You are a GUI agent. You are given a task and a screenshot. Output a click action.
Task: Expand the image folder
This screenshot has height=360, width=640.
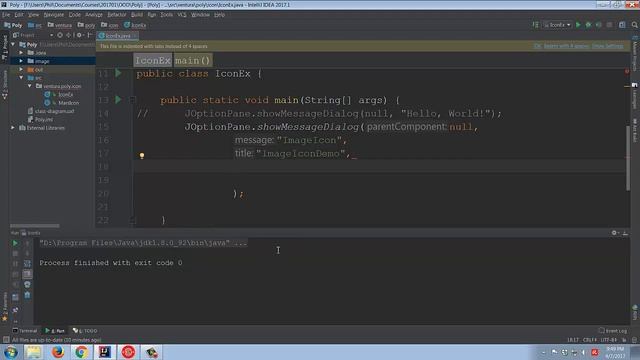click(x=21, y=61)
